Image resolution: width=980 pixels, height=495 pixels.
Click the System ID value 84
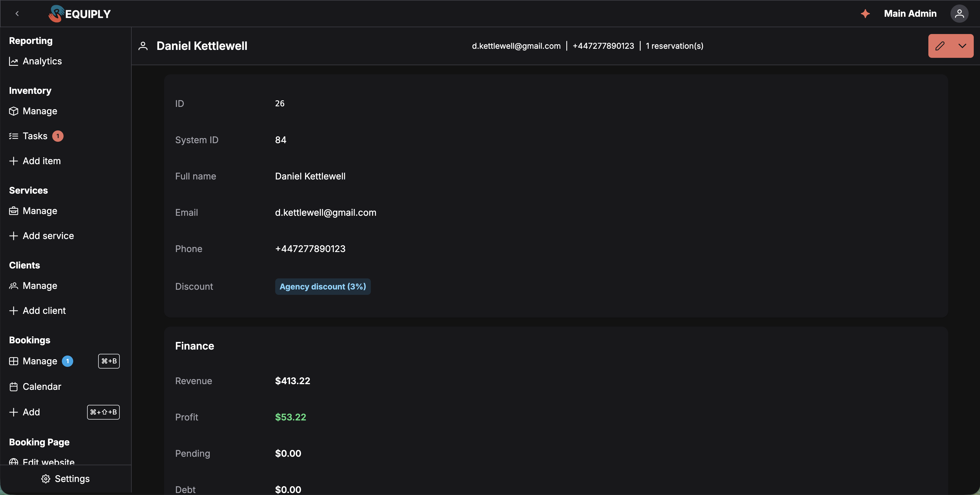pos(281,140)
